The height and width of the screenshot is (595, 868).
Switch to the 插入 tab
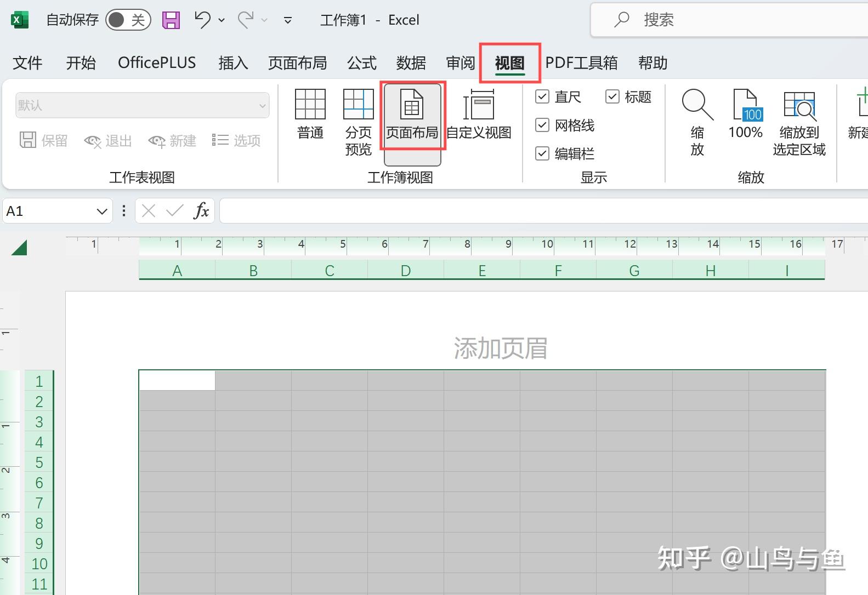(x=233, y=63)
